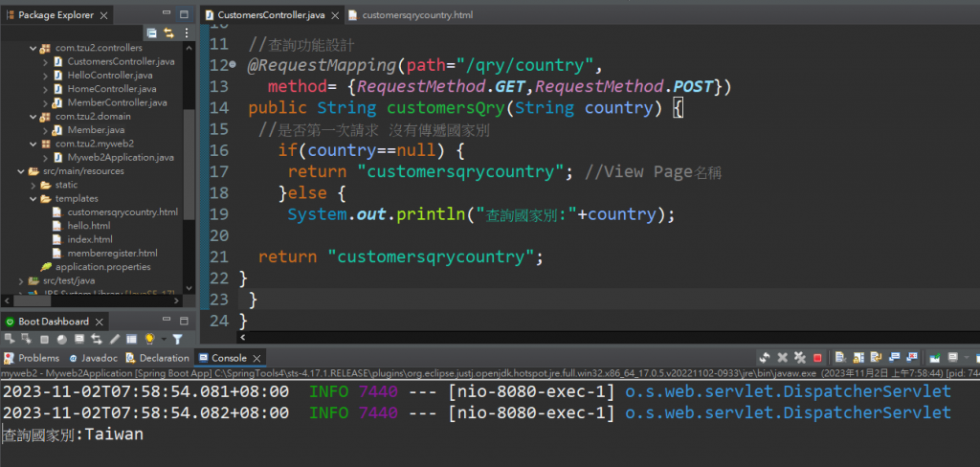Click console Remove Launch X icon
The image size is (980, 467).
pos(782,358)
